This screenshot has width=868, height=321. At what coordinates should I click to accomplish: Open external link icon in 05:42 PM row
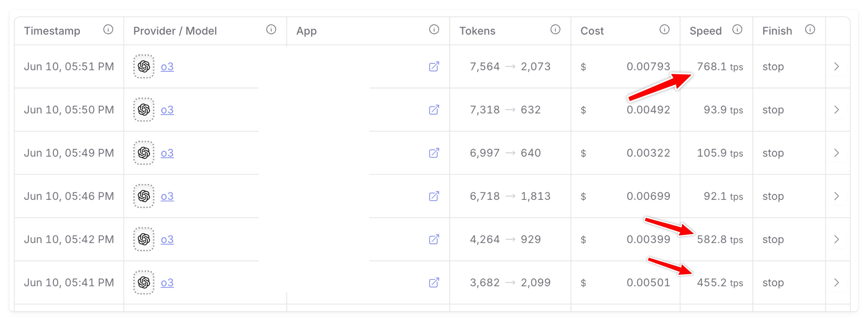tap(434, 239)
